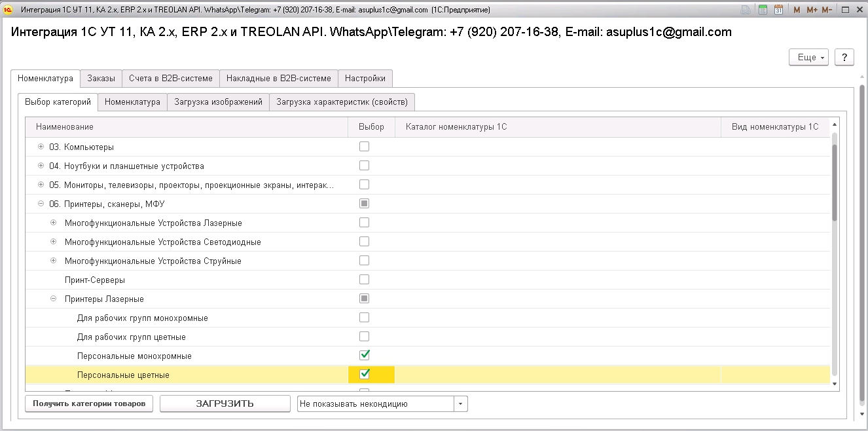This screenshot has width=868, height=431.
Task: Click the table scroll-up arrow
Action: pos(834,124)
